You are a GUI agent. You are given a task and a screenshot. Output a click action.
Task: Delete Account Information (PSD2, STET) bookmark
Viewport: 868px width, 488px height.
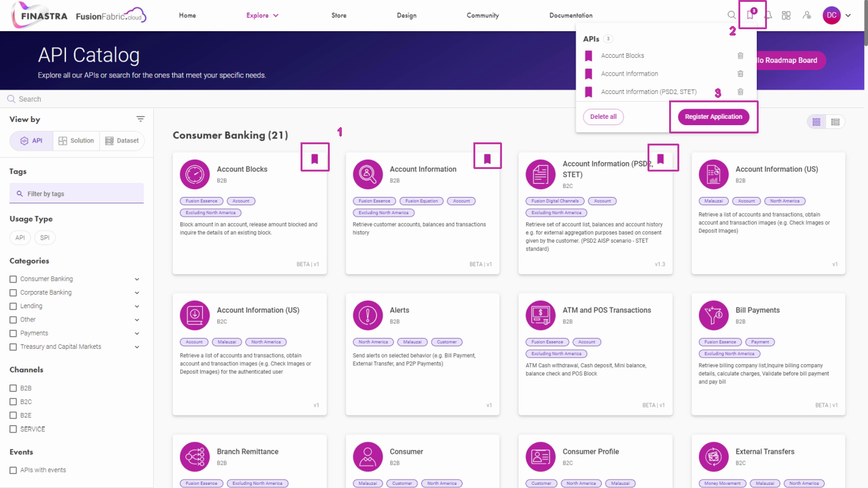[x=740, y=91]
